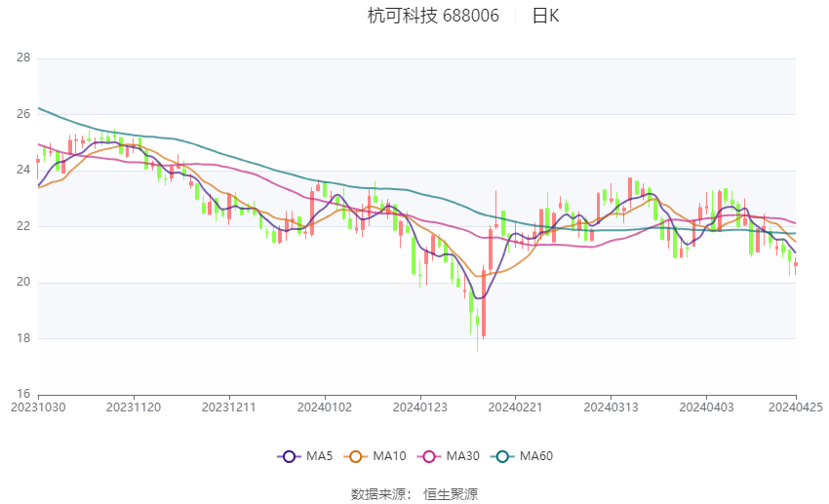This screenshot has height=504, width=829.
Task: Hide the MA30 series via its label
Action: [x=463, y=456]
